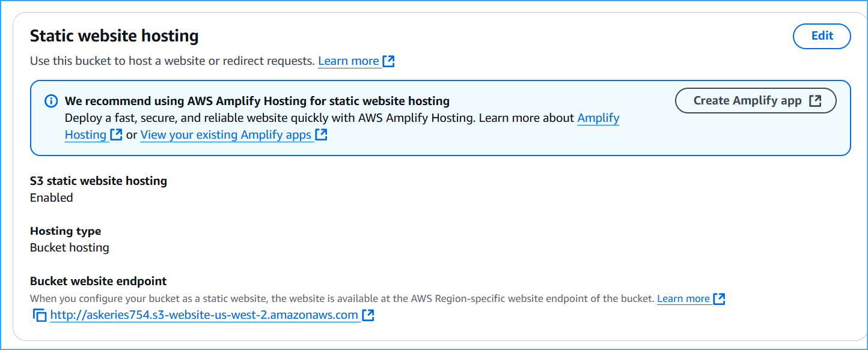The image size is (868, 350).
Task: Copy the bucket website endpoint URL
Action: tap(39, 315)
